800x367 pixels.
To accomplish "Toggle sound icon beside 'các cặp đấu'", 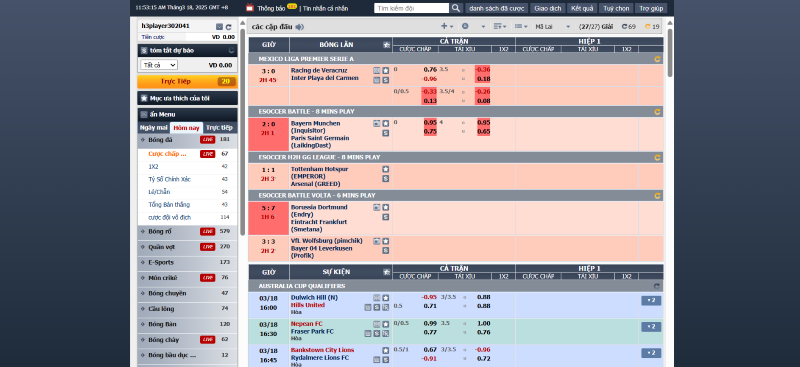I will click(300, 27).
